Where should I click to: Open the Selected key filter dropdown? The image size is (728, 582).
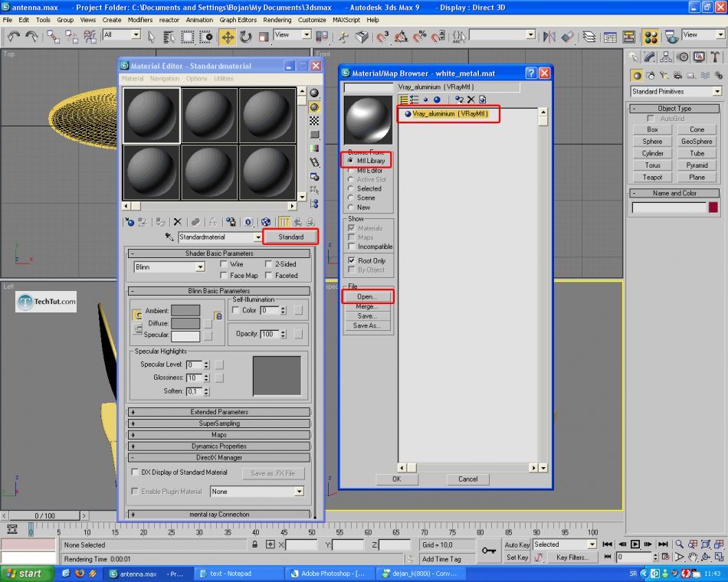point(592,544)
